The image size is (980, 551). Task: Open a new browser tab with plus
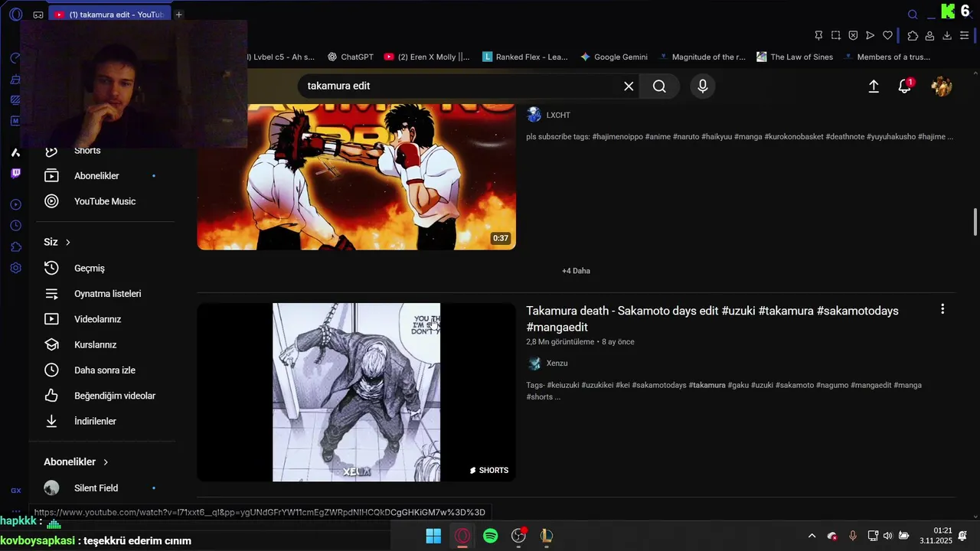[178, 15]
